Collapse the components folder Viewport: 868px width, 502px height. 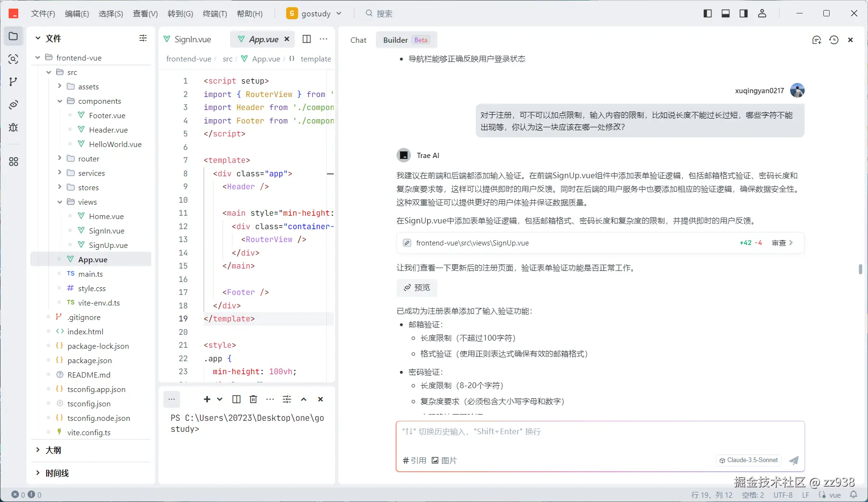tap(60, 101)
